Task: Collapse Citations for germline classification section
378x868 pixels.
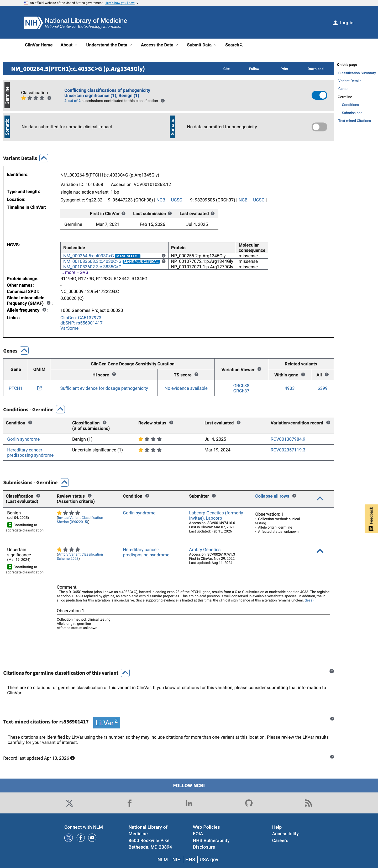Action: point(125,673)
